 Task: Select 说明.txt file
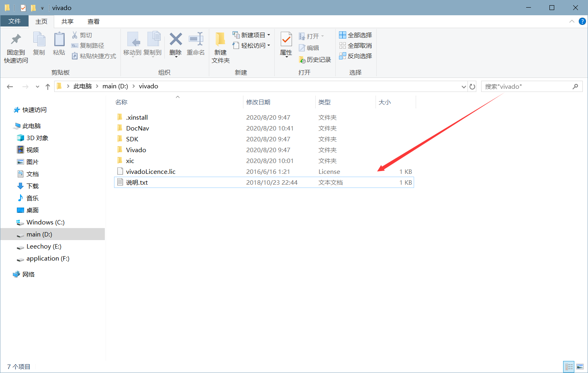tap(264, 182)
